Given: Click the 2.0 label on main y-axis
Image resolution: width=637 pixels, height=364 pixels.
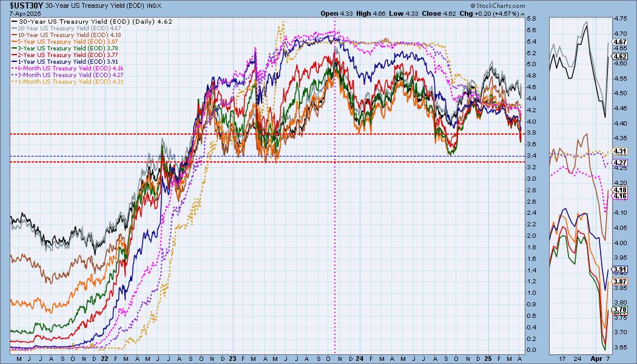Looking at the screenshot, I should (531, 236).
